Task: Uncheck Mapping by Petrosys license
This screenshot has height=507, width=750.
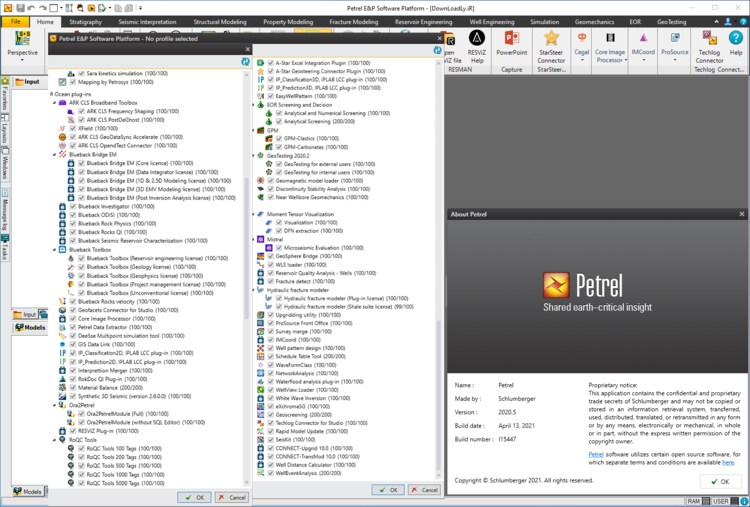Action: [73, 82]
